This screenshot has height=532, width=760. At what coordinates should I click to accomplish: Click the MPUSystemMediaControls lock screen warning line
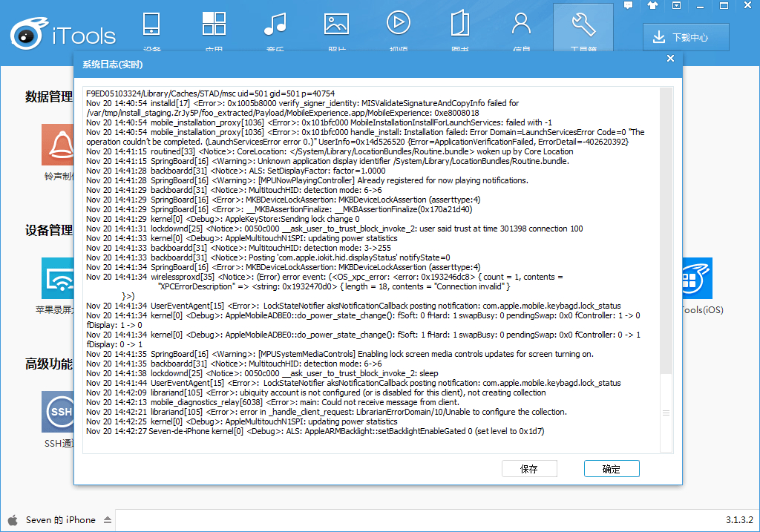340,354
